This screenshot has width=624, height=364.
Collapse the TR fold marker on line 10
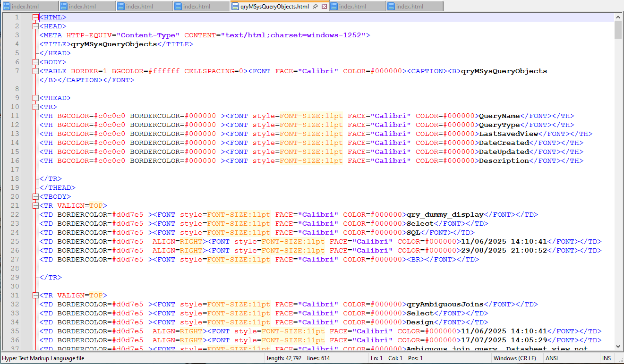(35, 107)
